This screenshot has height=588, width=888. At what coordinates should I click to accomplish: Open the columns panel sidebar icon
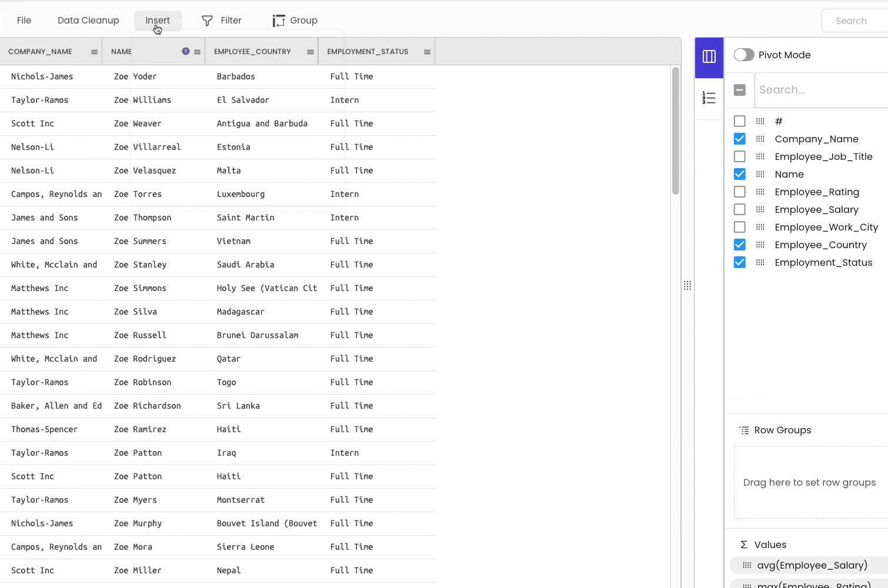(x=709, y=56)
